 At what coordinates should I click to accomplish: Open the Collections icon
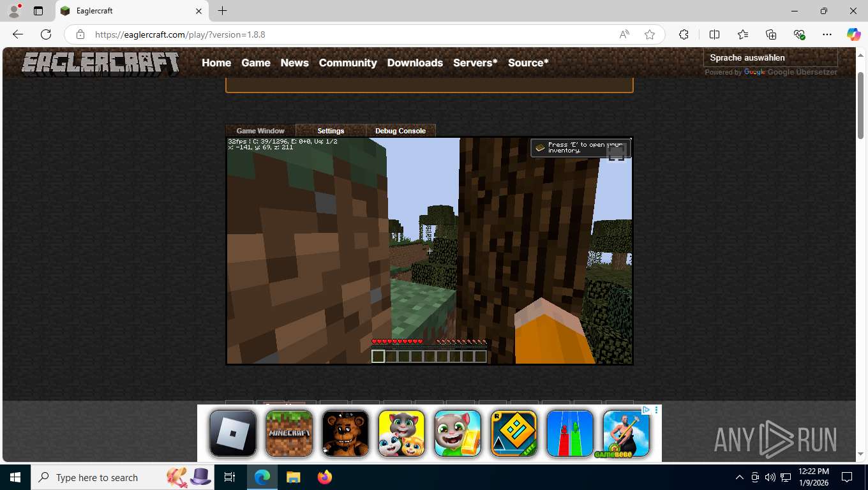pos(771,34)
